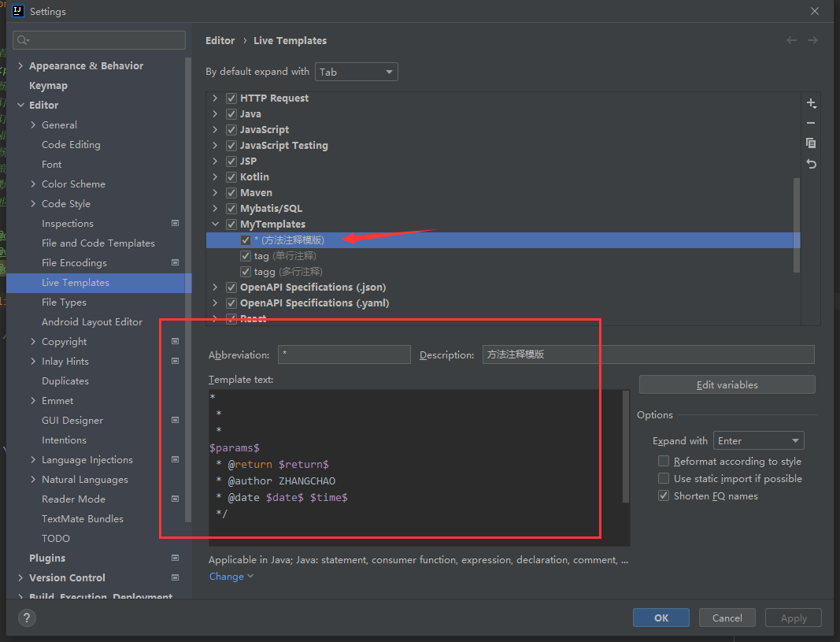The height and width of the screenshot is (642, 840).
Task: Uncheck the Java template group checkbox
Action: (x=231, y=113)
